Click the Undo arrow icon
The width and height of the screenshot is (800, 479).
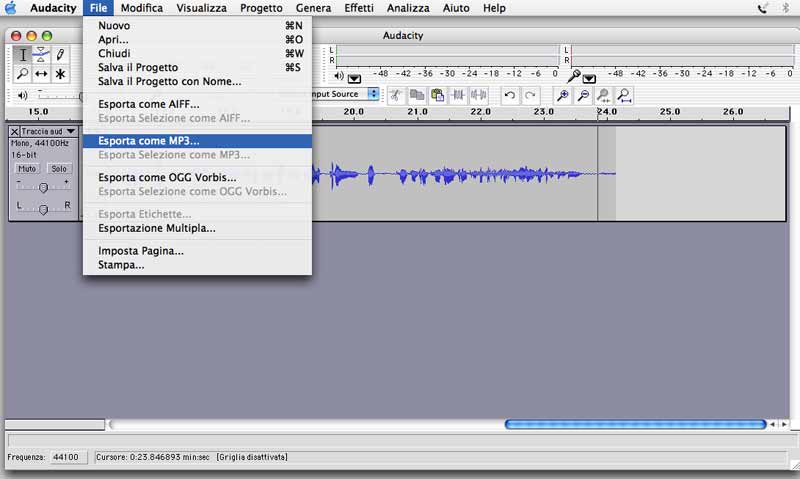coord(509,95)
